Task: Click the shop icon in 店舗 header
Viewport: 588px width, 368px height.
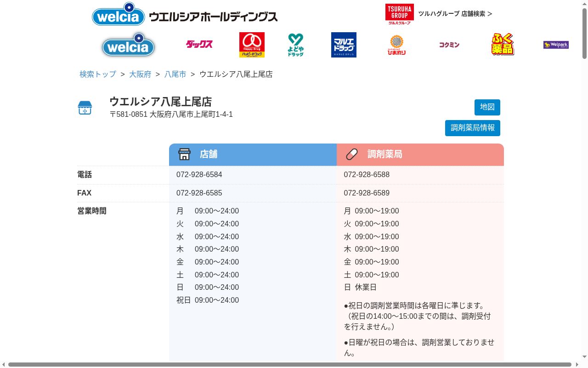Action: click(184, 154)
